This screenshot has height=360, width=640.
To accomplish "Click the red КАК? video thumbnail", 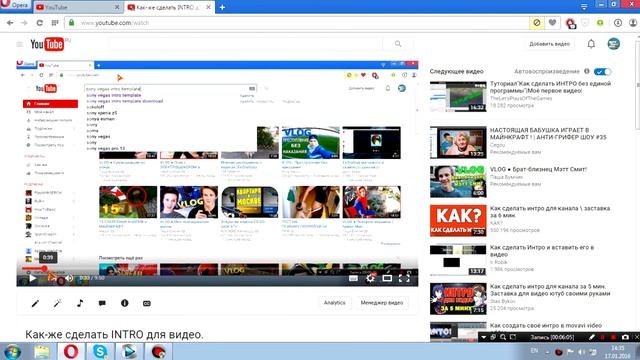I will pyautogui.click(x=458, y=220).
